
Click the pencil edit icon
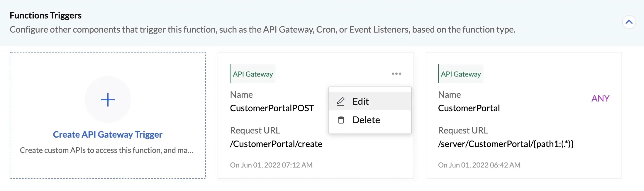(340, 101)
